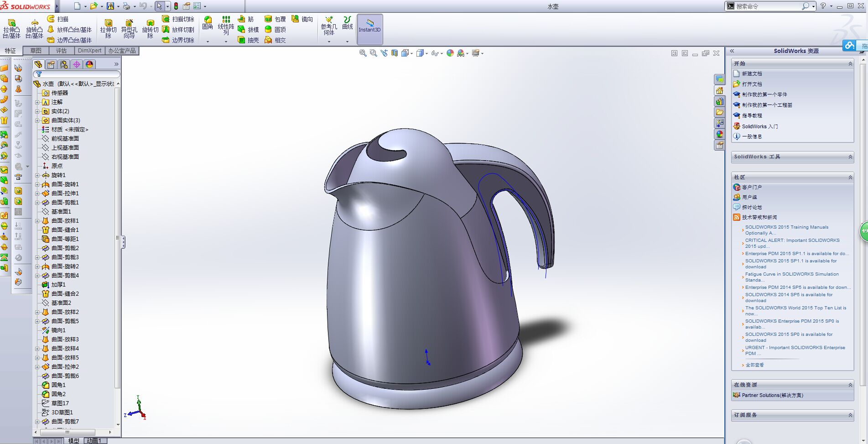Screen dimensions: 868x444
Task: Select the Revolved Cut (旋转切除) tool
Action: [x=150, y=29]
